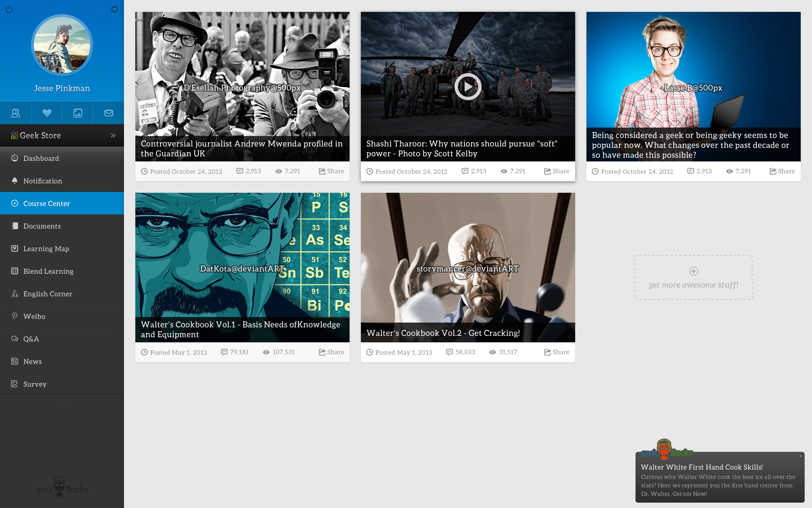Open Notification in sidebar
Viewport: 812px width, 508px height.
[x=62, y=181]
